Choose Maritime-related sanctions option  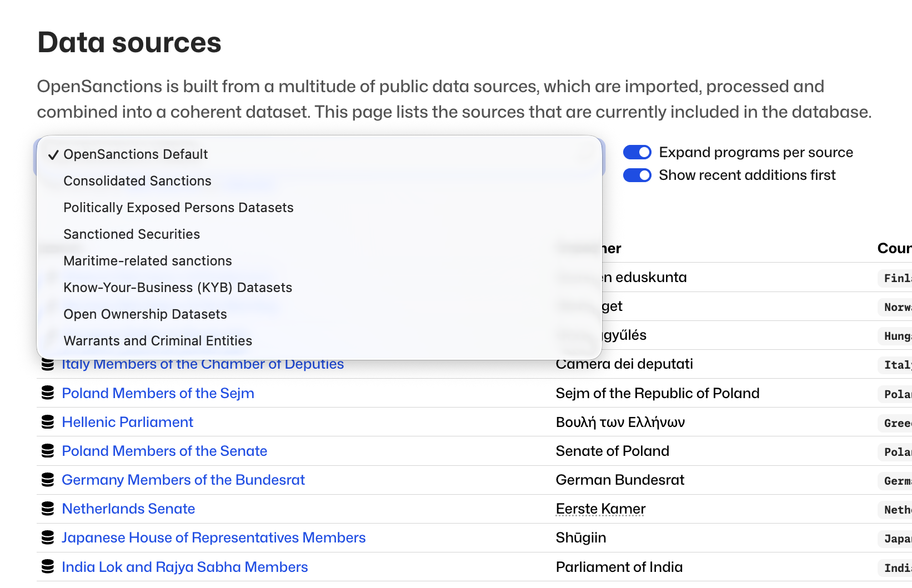(319, 261)
